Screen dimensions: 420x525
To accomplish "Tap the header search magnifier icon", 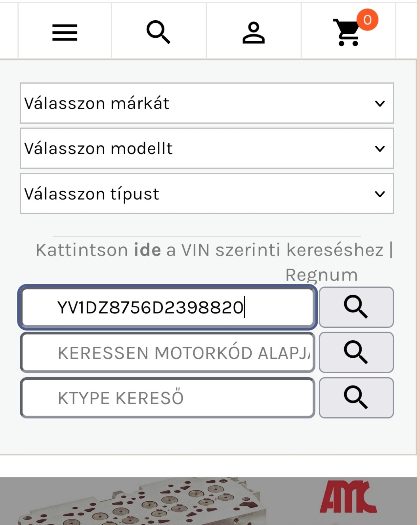I will click(x=158, y=32).
